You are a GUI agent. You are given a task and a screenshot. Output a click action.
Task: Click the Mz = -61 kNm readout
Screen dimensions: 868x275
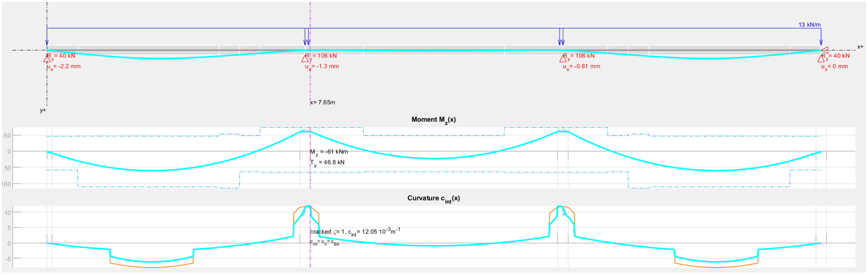point(329,152)
